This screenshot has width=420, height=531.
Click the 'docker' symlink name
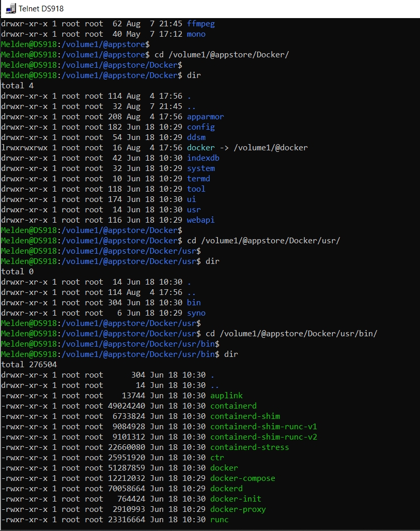coord(201,148)
